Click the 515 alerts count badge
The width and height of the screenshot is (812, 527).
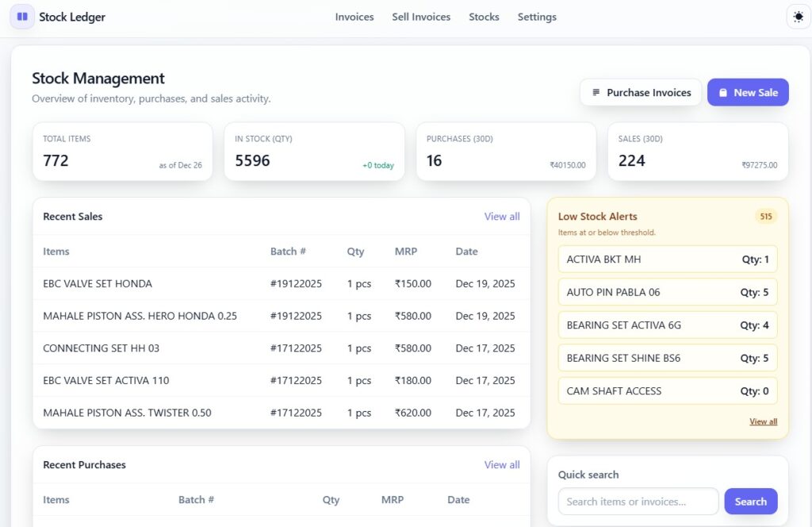pos(765,216)
